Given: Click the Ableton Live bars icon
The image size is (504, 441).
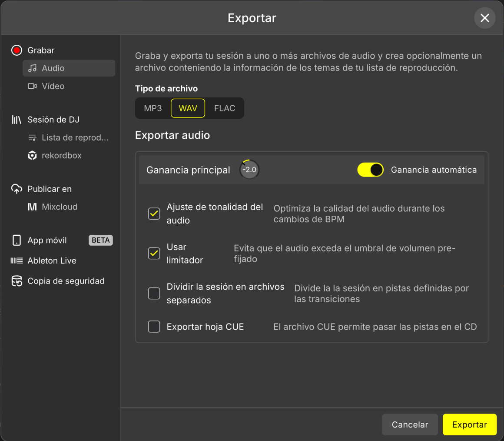Looking at the screenshot, I should 17,261.
